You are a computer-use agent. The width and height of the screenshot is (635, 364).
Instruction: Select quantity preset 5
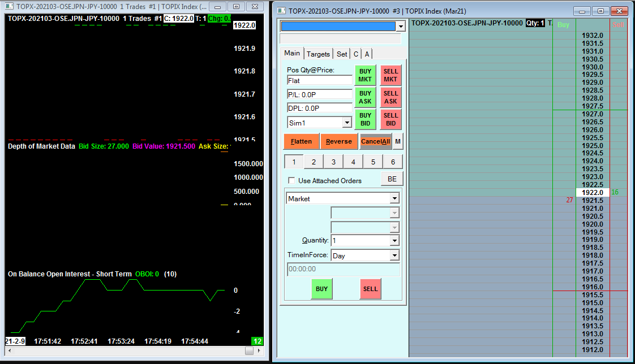click(x=373, y=162)
